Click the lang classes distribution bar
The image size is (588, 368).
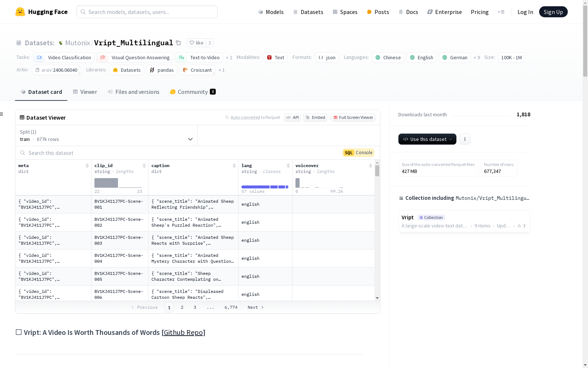(x=265, y=187)
